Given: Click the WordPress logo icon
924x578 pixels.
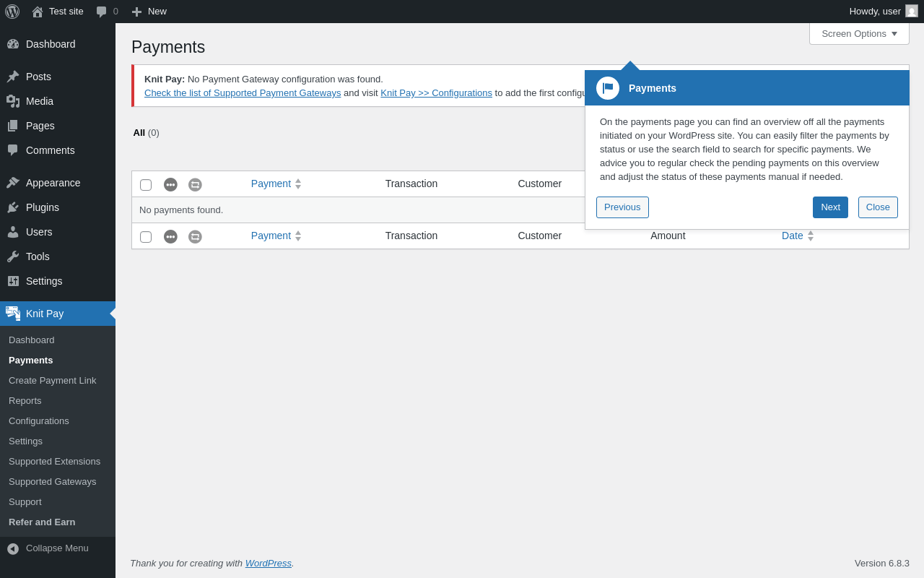Looking at the screenshot, I should click(12, 12).
